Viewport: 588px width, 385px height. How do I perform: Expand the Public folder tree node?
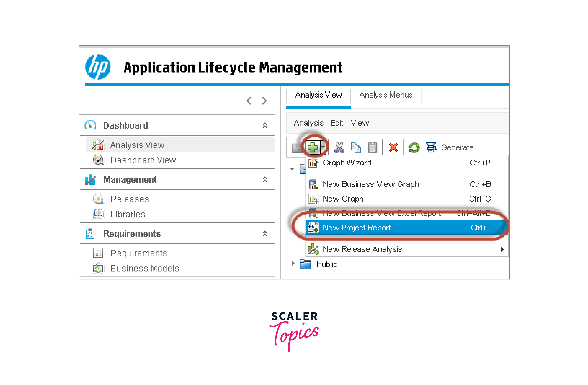[293, 263]
